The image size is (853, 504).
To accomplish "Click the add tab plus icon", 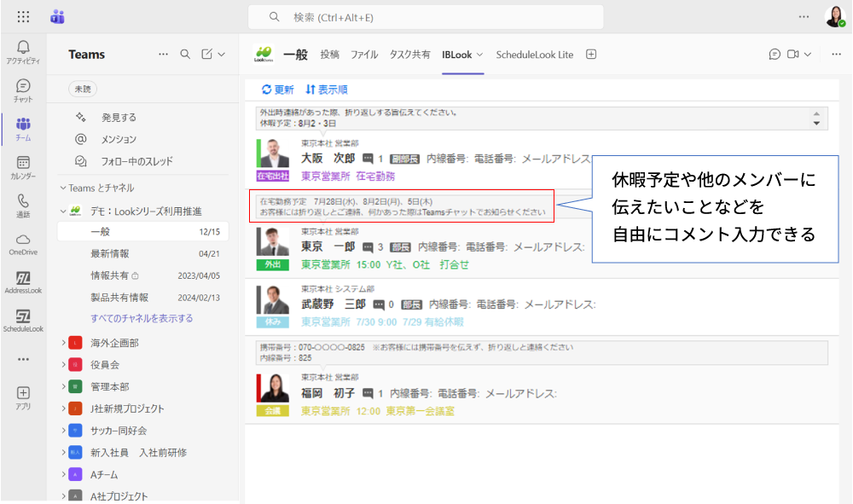I will coord(591,55).
